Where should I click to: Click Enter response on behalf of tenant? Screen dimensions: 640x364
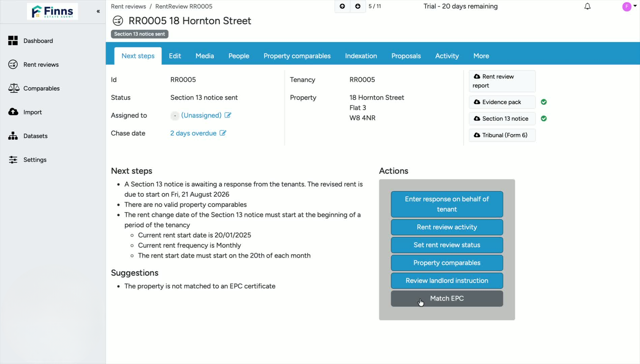coord(447,204)
